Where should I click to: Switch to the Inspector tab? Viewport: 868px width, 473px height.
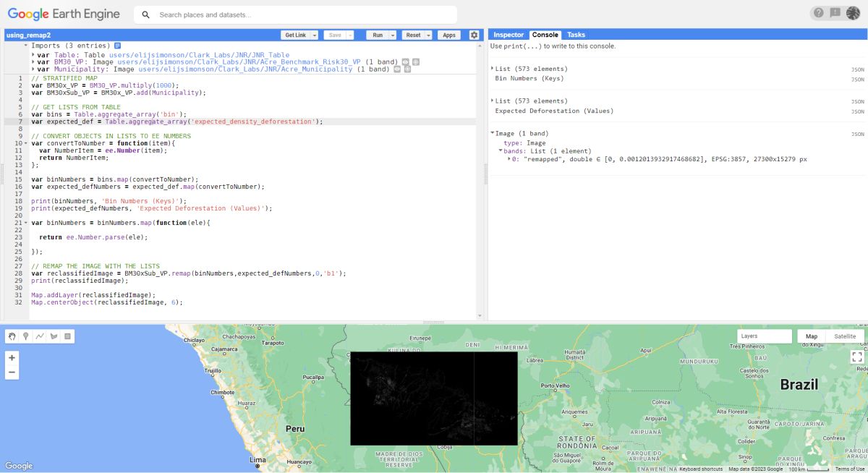pyautogui.click(x=509, y=35)
